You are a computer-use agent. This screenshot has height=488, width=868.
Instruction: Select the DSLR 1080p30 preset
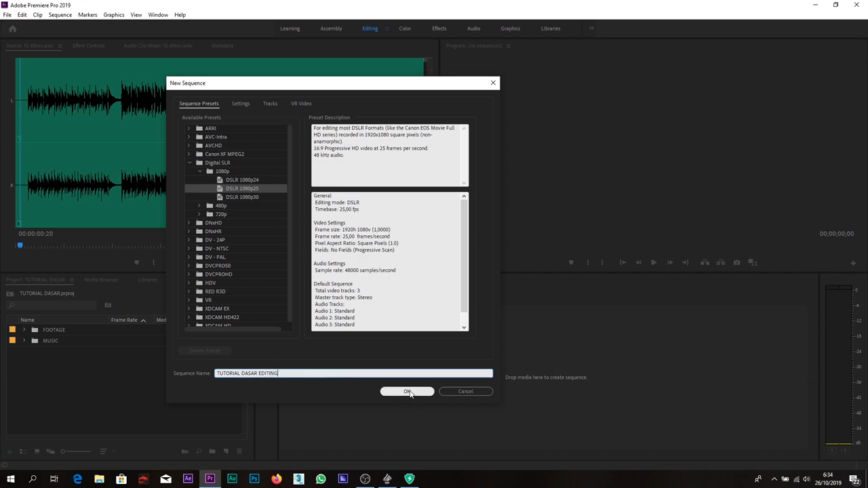242,197
